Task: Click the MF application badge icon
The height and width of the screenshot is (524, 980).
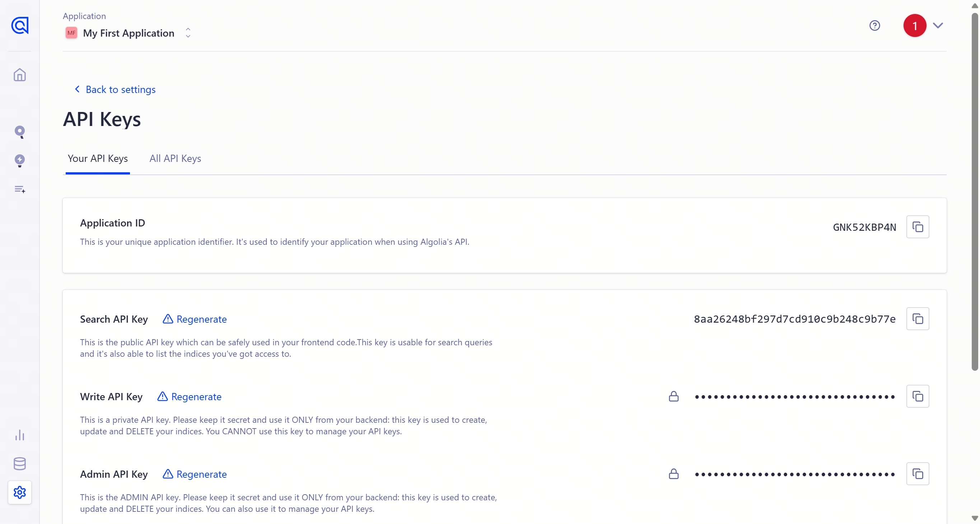Action: pyautogui.click(x=71, y=33)
